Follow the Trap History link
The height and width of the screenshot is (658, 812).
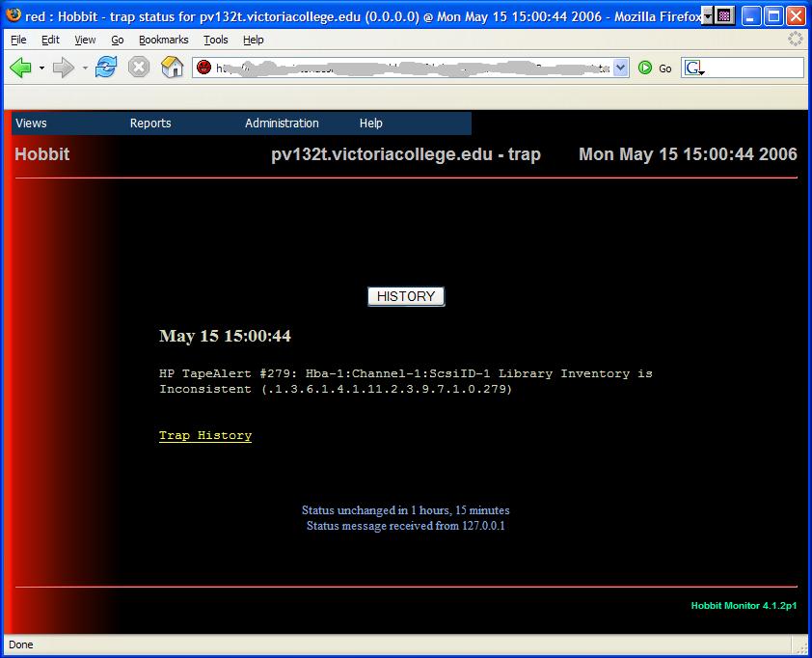click(205, 436)
